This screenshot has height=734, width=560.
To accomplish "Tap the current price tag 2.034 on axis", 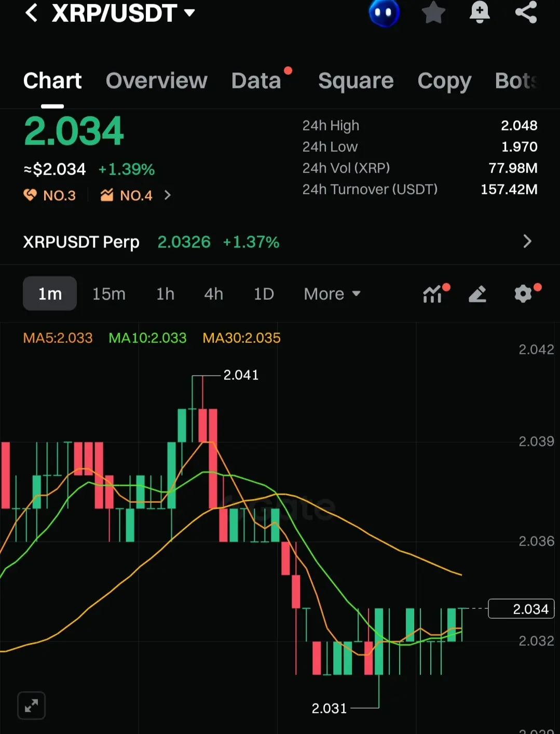I will pyautogui.click(x=522, y=609).
